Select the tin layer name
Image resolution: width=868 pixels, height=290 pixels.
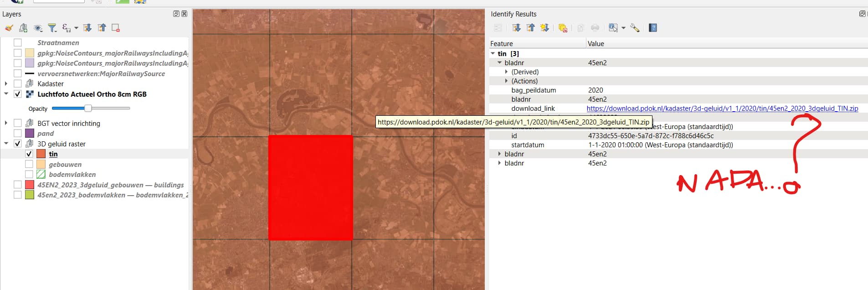click(53, 154)
